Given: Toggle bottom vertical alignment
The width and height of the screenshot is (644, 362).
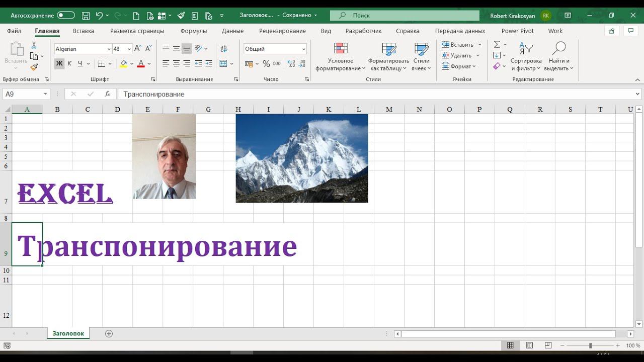Looking at the screenshot, I should tap(187, 49).
